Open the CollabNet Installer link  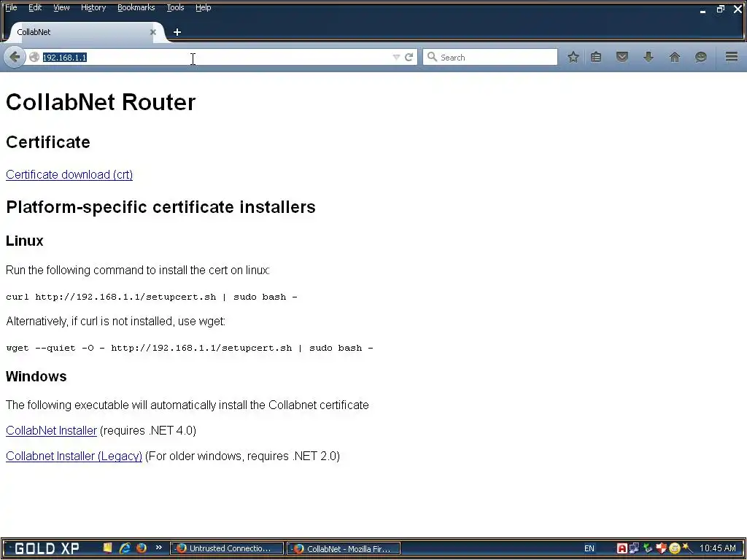52,430
